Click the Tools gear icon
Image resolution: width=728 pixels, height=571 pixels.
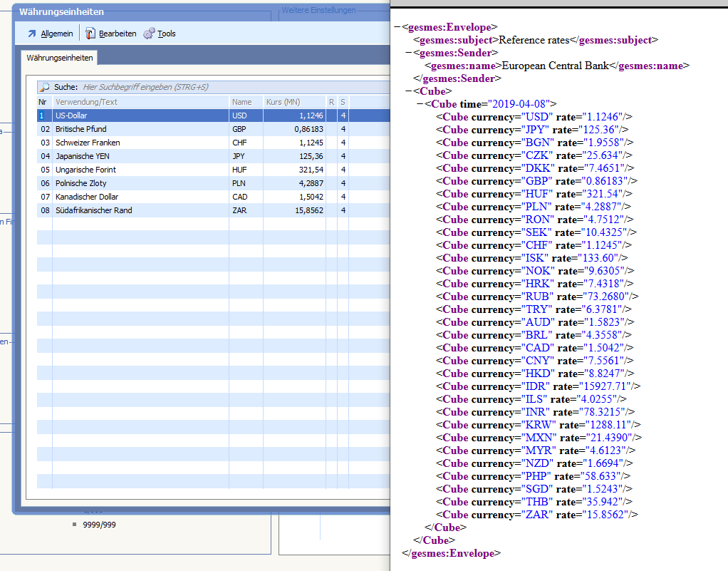point(149,34)
